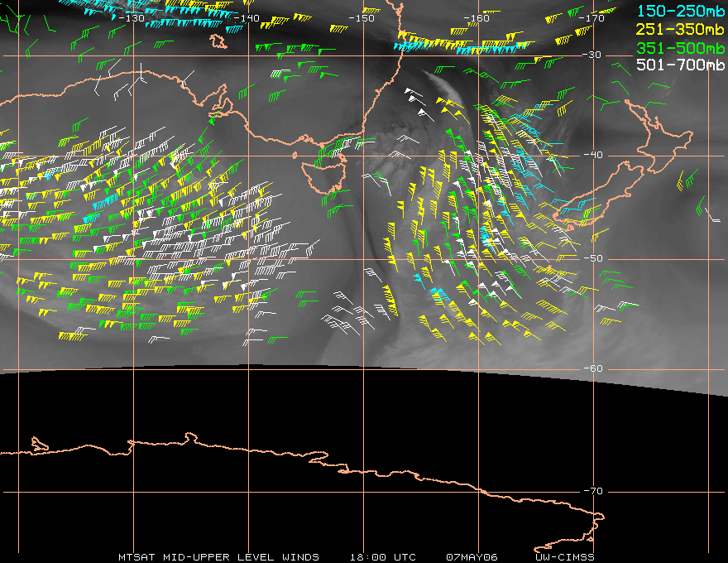Click the 501-700mb white legend entry
The height and width of the screenshot is (563, 728).
pos(681,65)
